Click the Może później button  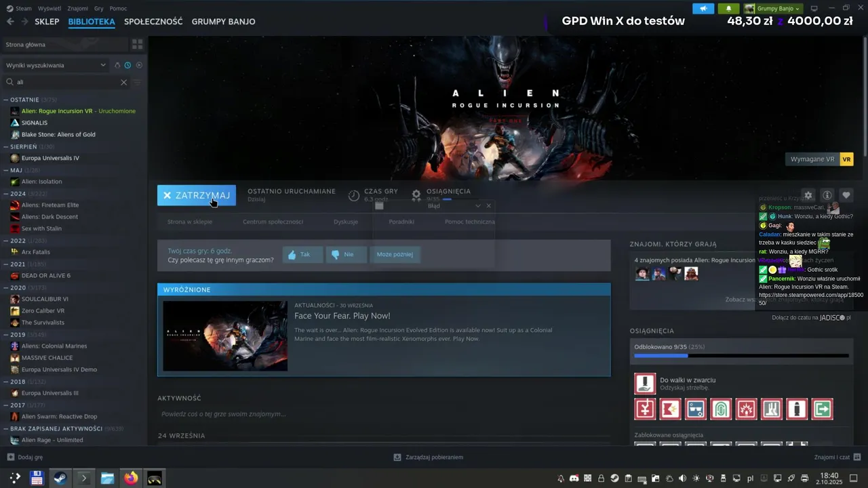point(395,255)
